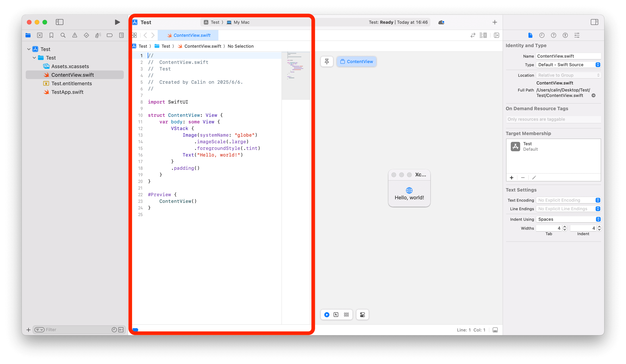The width and height of the screenshot is (626, 364).
Task: Open the Issue navigator warning icon
Action: click(x=75, y=35)
